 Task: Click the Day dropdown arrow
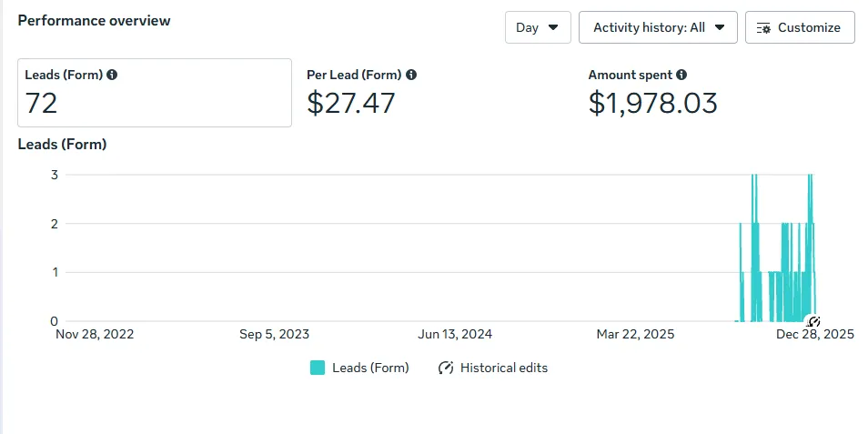click(553, 27)
